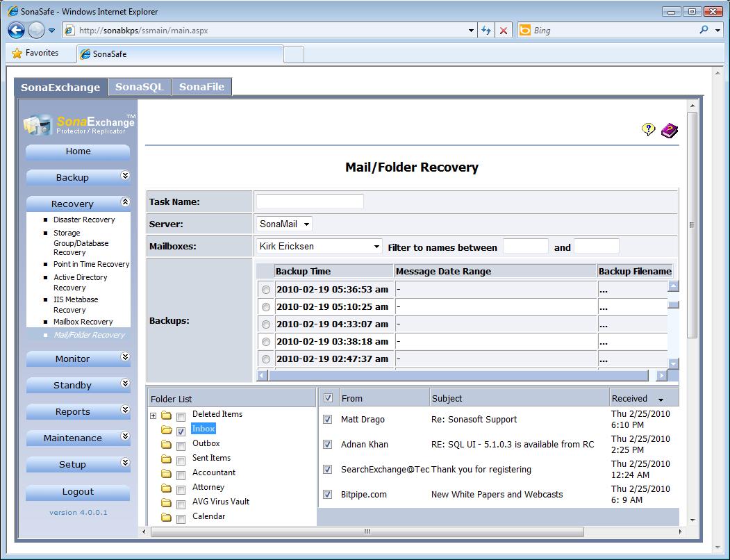Open the purple book documentation icon
Image resolution: width=730 pixels, height=560 pixels.
point(669,130)
